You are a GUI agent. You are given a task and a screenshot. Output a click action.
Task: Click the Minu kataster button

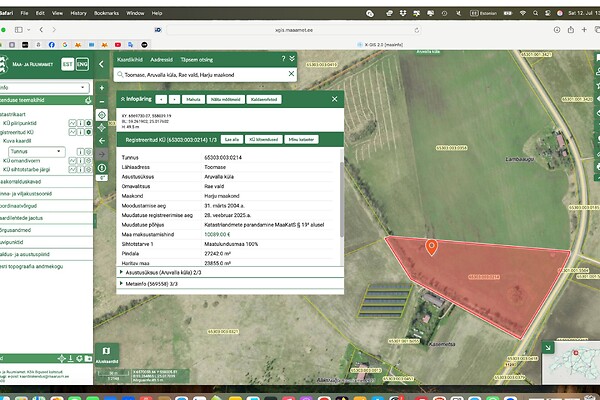tap(300, 139)
